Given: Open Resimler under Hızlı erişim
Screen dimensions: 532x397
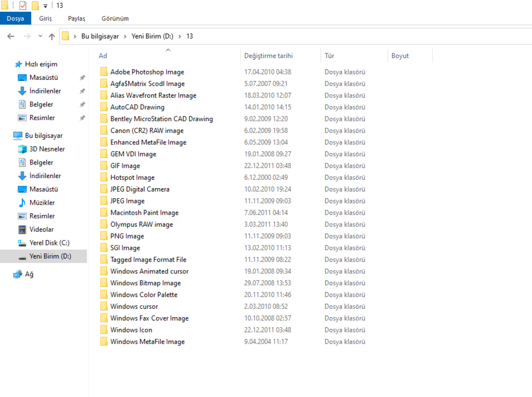Looking at the screenshot, I should pos(42,118).
